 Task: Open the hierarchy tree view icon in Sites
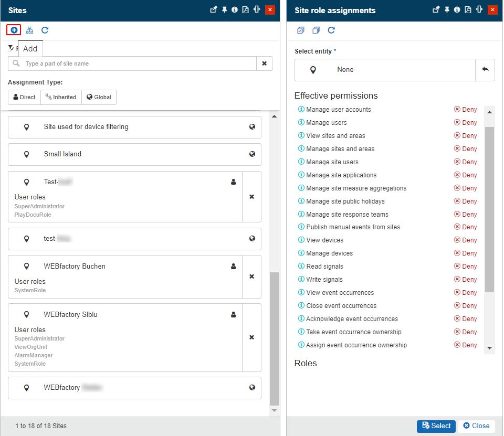pyautogui.click(x=29, y=30)
